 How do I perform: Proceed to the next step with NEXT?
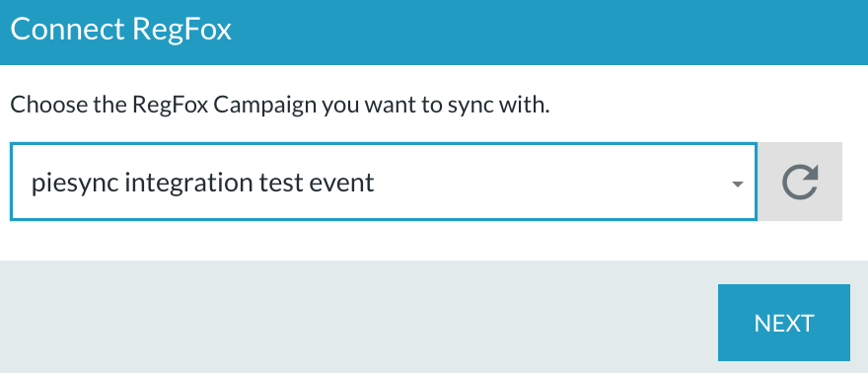pyautogui.click(x=784, y=323)
